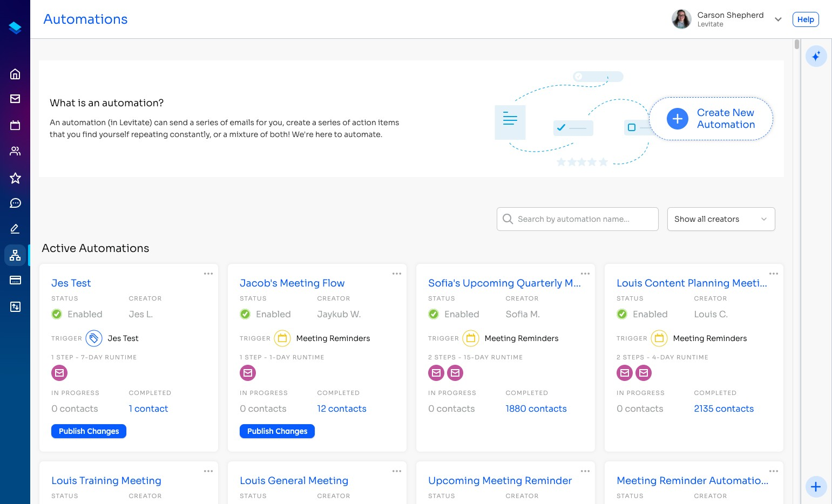Click the 'Active Automations' heading
This screenshot has width=832, height=504.
coord(96,248)
